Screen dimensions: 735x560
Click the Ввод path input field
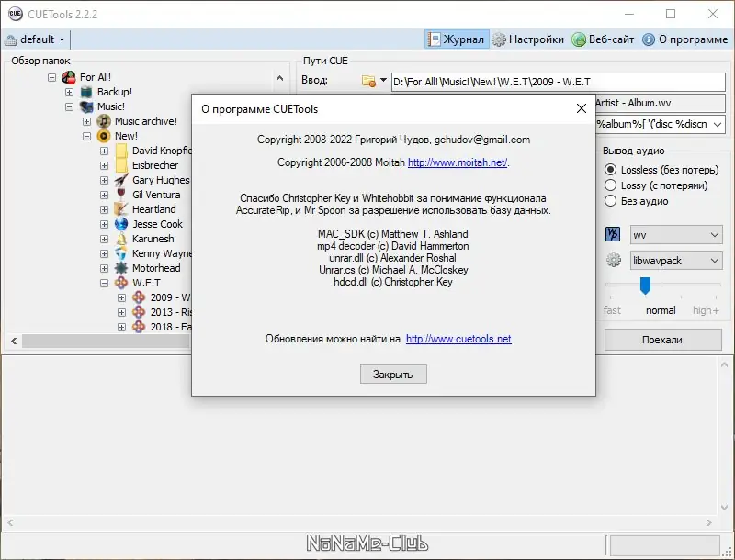coord(559,82)
